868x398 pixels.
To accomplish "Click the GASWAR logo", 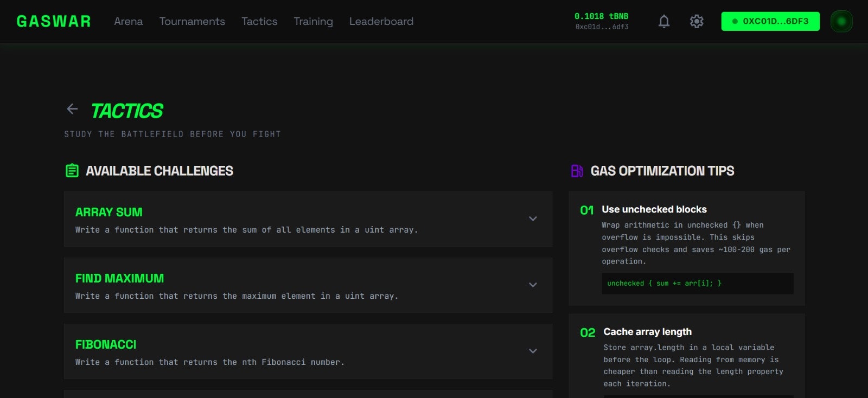I will point(54,21).
